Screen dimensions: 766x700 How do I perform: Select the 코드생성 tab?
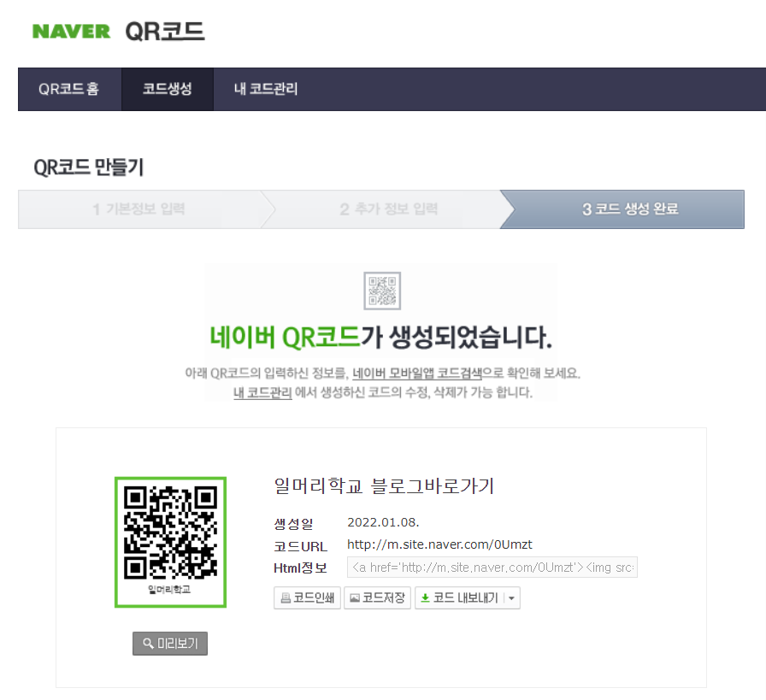click(x=167, y=89)
